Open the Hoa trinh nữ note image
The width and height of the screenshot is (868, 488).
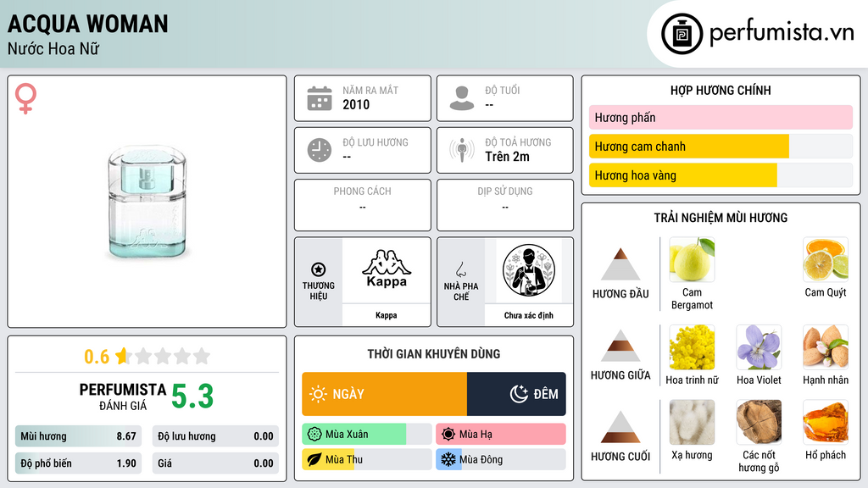pos(692,347)
